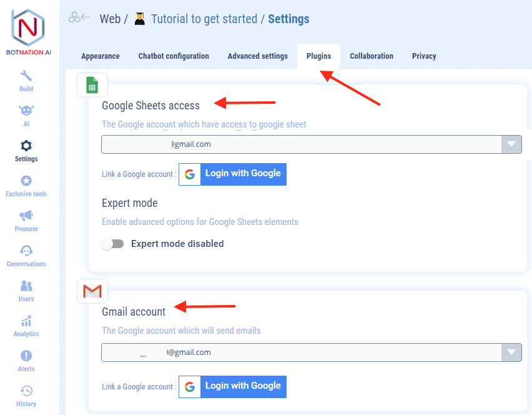Switch to Chatbot configuration tab
This screenshot has width=532, height=415.
pyautogui.click(x=174, y=56)
